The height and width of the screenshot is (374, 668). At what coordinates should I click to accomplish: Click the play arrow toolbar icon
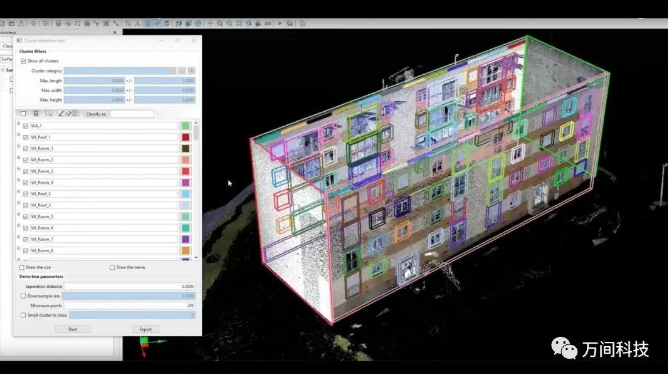[x=280, y=23]
